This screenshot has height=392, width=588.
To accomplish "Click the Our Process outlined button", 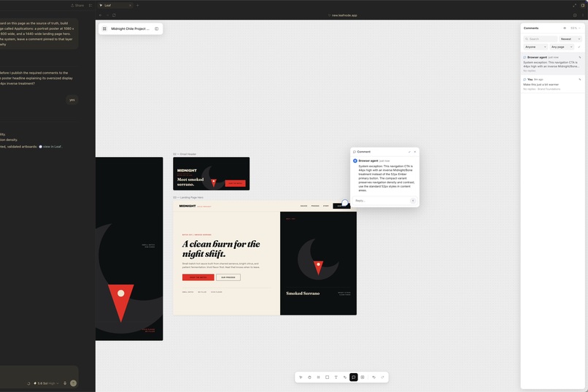I will point(228,277).
